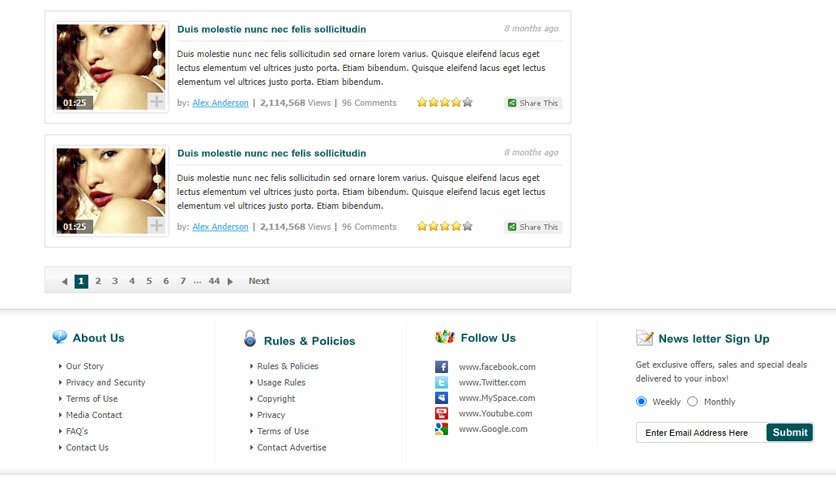Click the Submit newsletter button

pos(790,432)
